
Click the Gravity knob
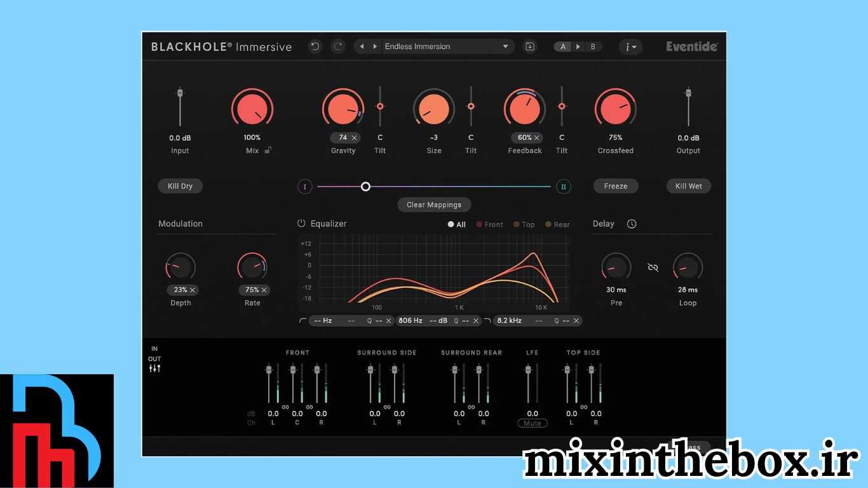click(x=343, y=109)
